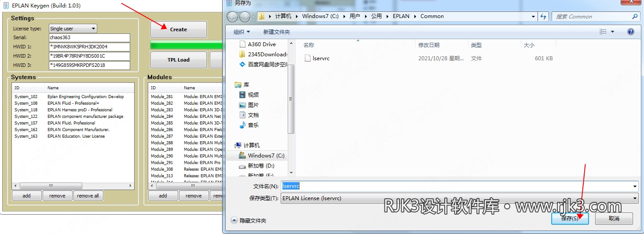Image resolution: width=644 pixels, height=234 pixels.
Task: Click add button under Systems list
Action: click(x=26, y=196)
